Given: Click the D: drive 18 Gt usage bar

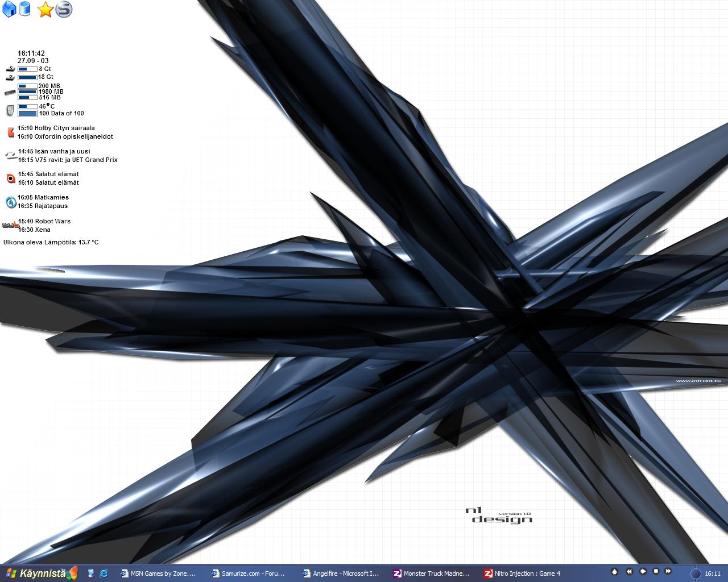Looking at the screenshot, I should pyautogui.click(x=27, y=77).
